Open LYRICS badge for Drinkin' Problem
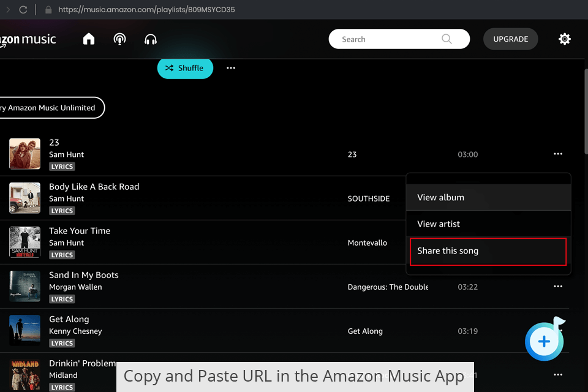This screenshot has width=588, height=392. [62, 388]
